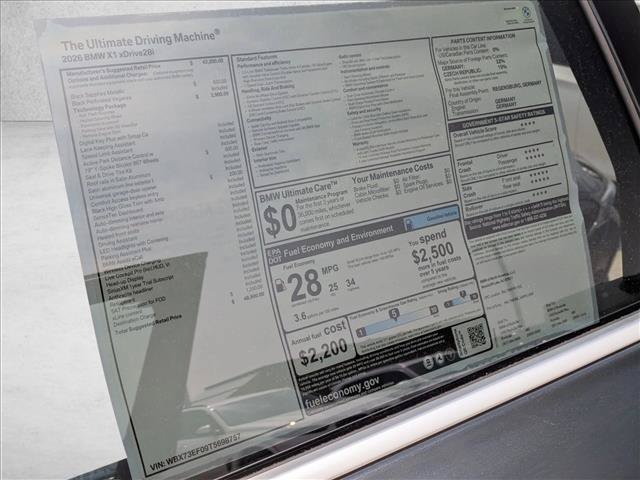The image size is (640, 480).
Task: Click the 'PARTS CONTENT INFORMATION' heading
Action: [x=483, y=38]
